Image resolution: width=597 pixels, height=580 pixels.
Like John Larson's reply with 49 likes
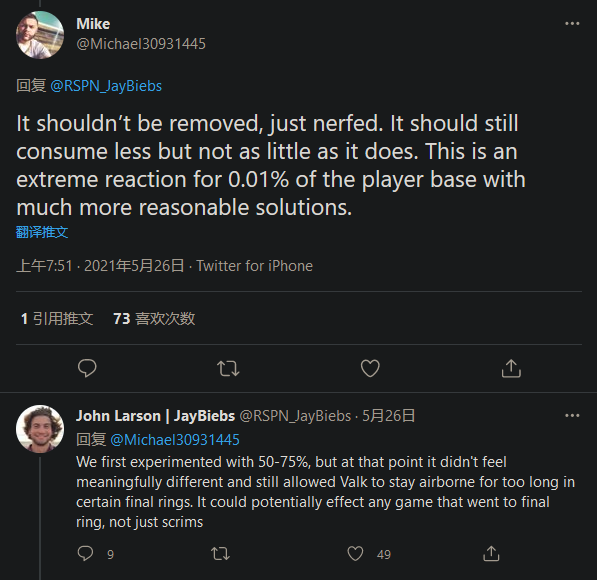pos(355,554)
